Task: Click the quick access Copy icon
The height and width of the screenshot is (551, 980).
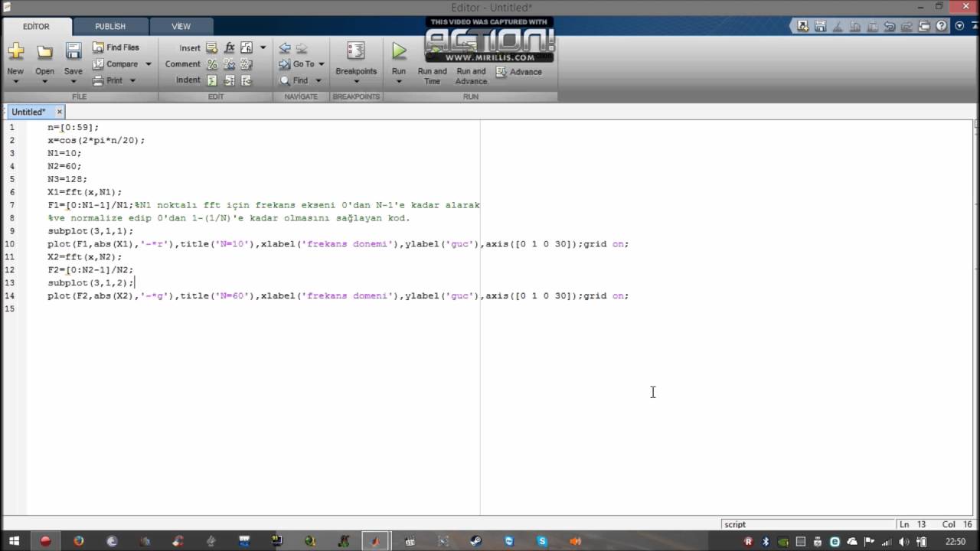Action: click(x=854, y=26)
